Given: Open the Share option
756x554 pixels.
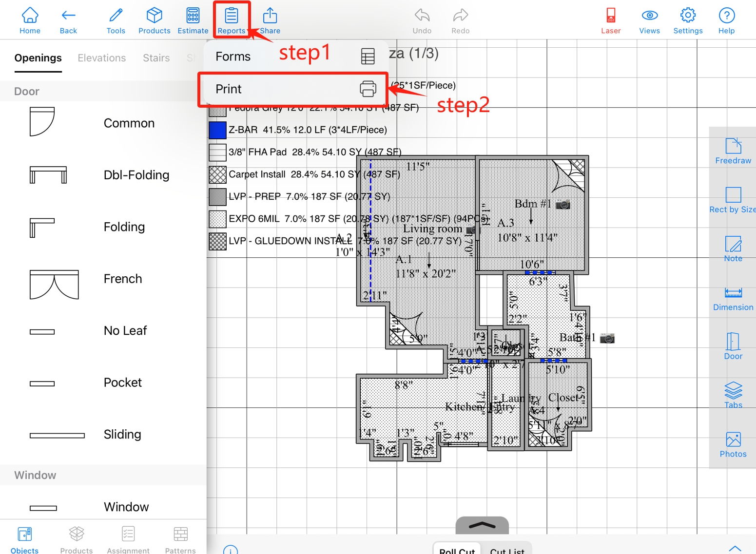Looking at the screenshot, I should click(270, 21).
